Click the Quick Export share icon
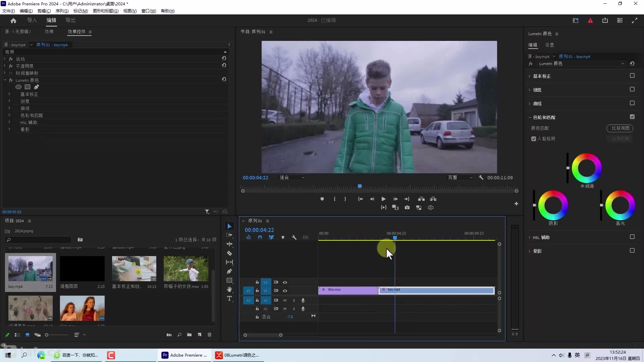The width and height of the screenshot is (644, 362). click(605, 20)
